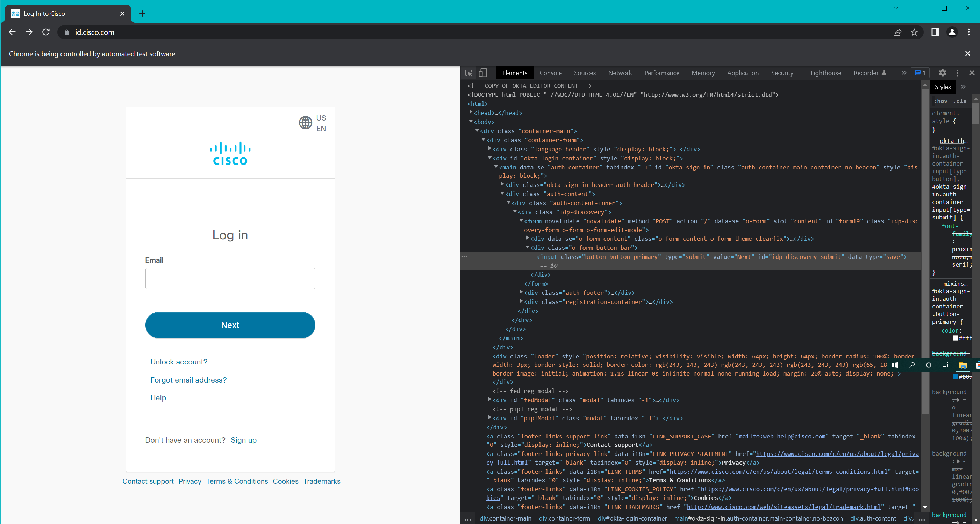Screen dimensions: 980x524
Task: Open File Explorer from the taskbar
Action: (x=963, y=365)
